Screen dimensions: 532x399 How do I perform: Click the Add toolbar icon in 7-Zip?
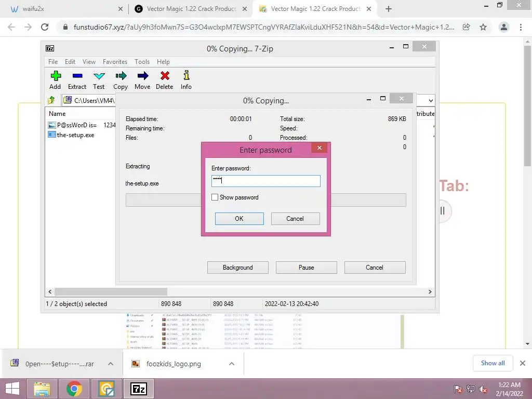pyautogui.click(x=55, y=76)
